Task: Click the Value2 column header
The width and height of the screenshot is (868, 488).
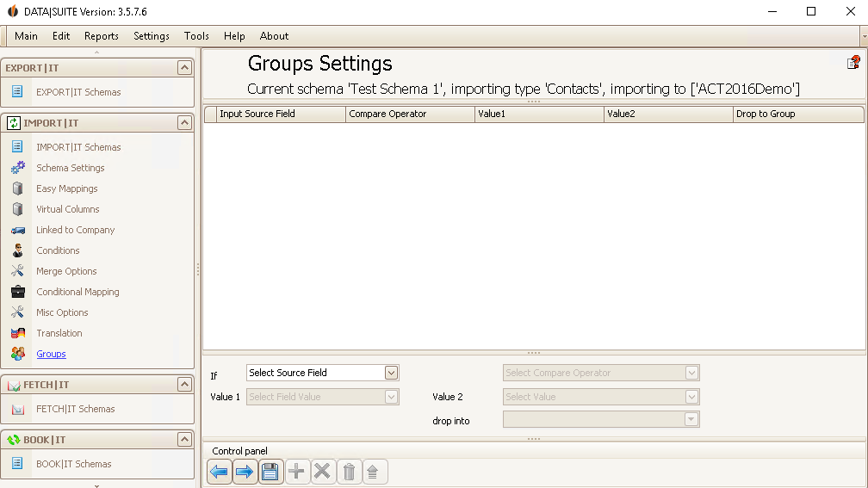Action: click(668, 114)
